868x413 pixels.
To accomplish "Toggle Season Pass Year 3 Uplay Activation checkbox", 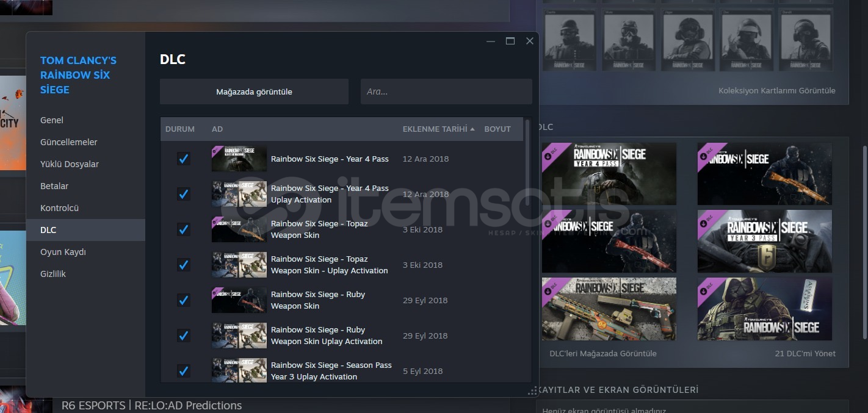I will click(x=183, y=371).
